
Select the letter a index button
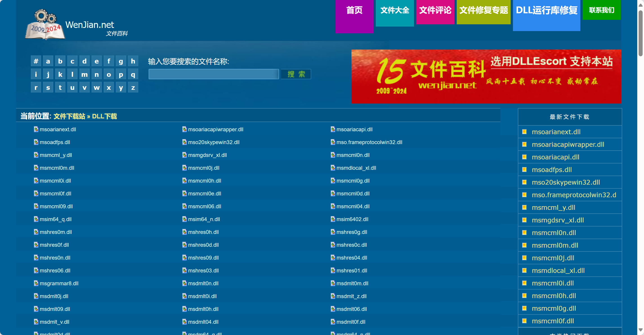[x=48, y=61]
